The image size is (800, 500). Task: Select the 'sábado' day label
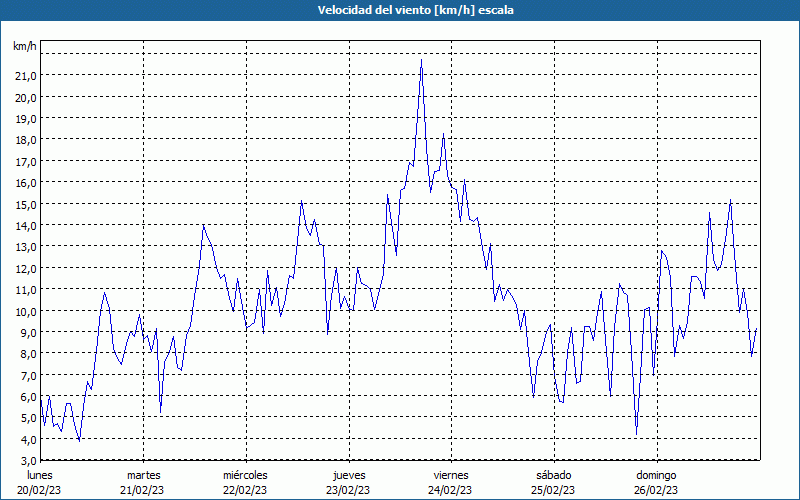click(554, 475)
